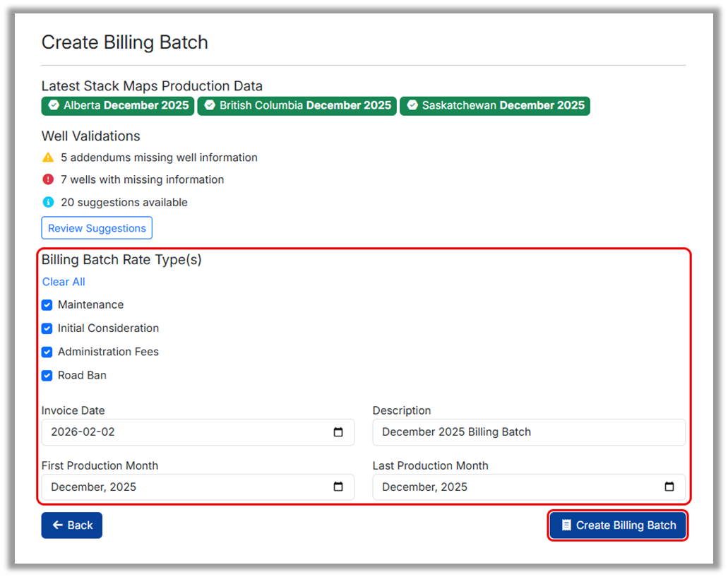
Task: Open First Production Month calendar icon
Action: 338,487
